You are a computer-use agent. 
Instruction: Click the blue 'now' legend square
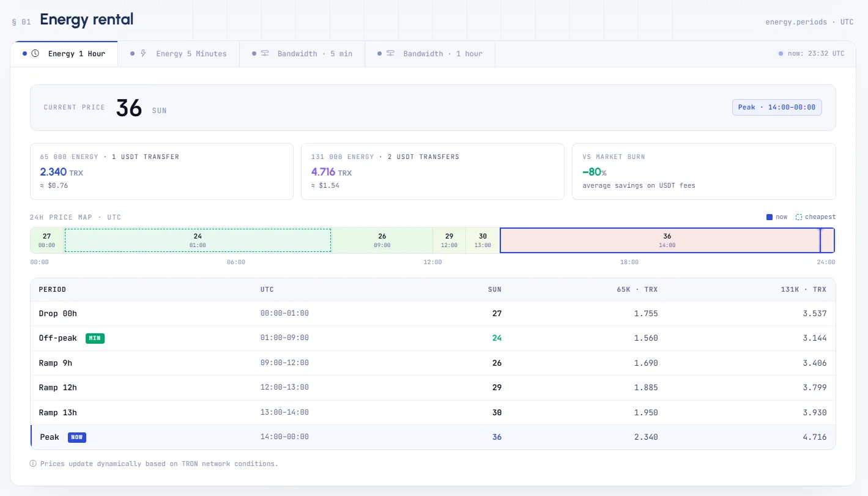[x=770, y=217]
